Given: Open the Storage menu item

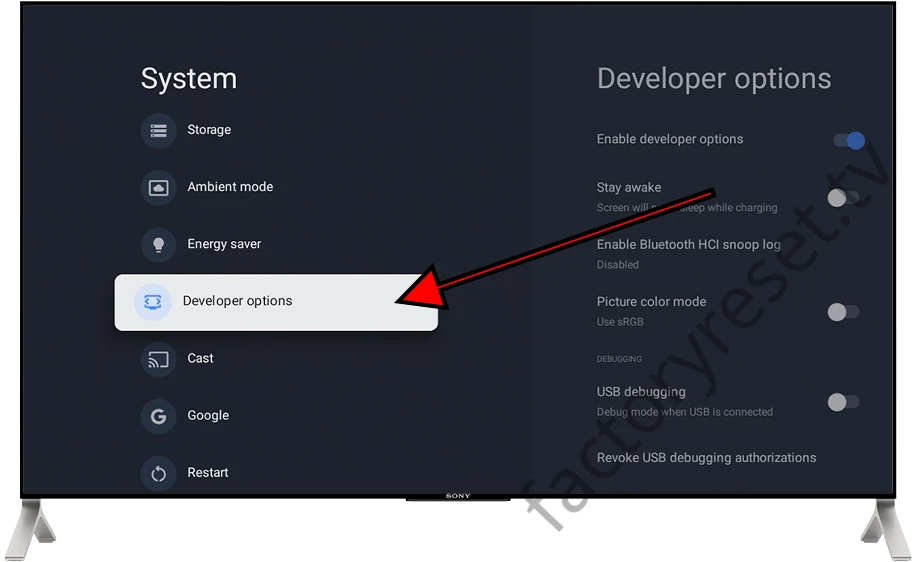Looking at the screenshot, I should 209,130.
